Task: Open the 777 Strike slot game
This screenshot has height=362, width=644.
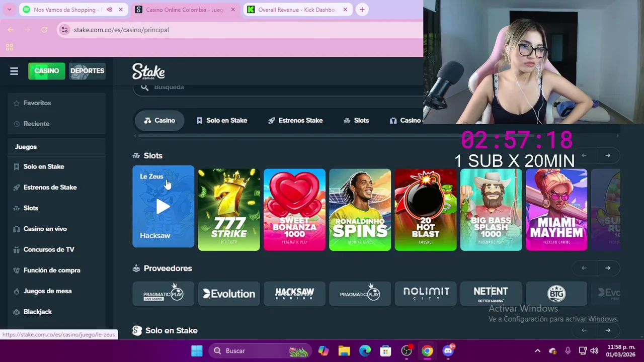Action: click(x=229, y=210)
